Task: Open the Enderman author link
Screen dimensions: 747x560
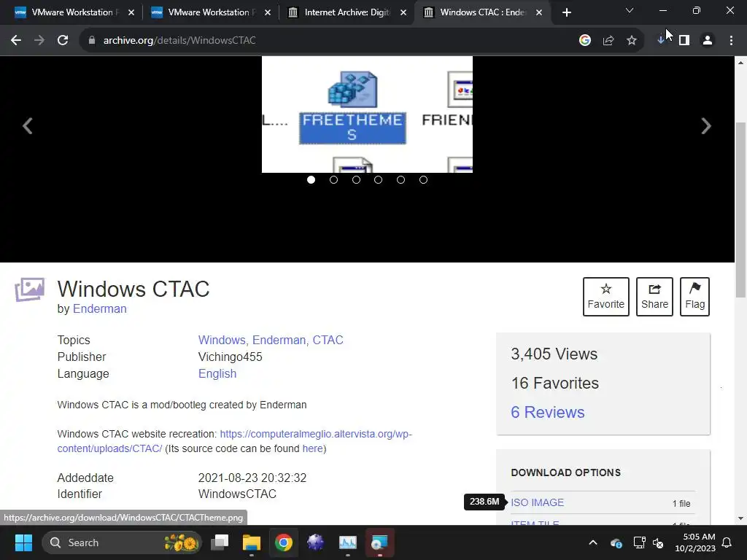Action: click(99, 308)
